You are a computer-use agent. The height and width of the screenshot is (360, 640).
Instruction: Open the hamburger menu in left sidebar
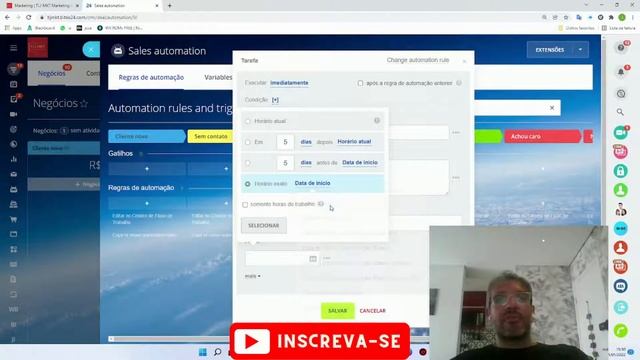pyautogui.click(x=13, y=48)
